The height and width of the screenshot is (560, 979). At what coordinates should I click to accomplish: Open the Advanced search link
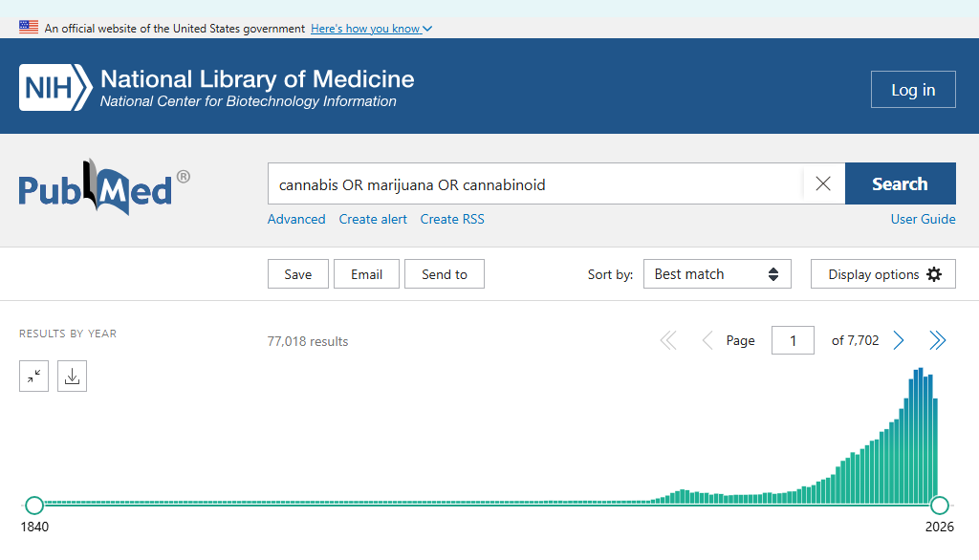tap(296, 219)
